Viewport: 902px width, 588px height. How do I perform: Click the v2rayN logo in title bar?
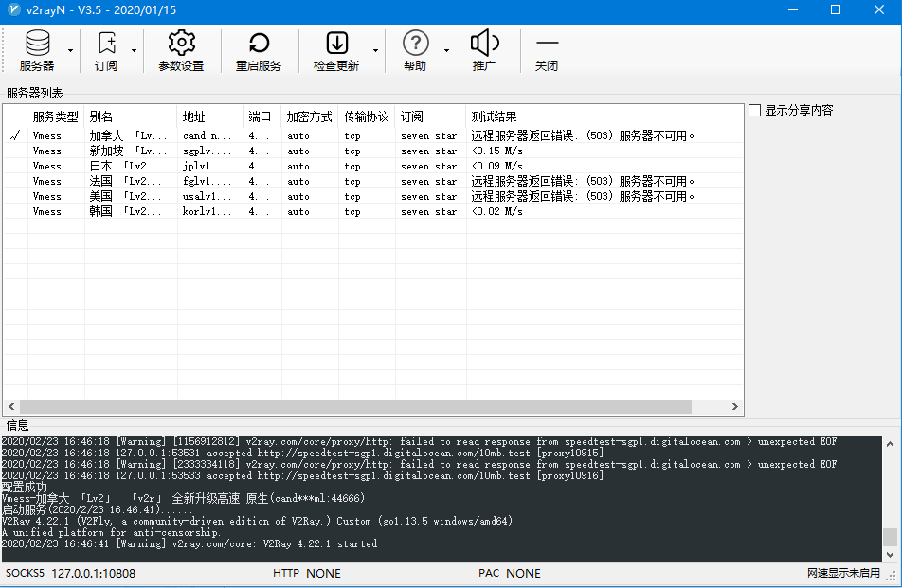tap(14, 9)
